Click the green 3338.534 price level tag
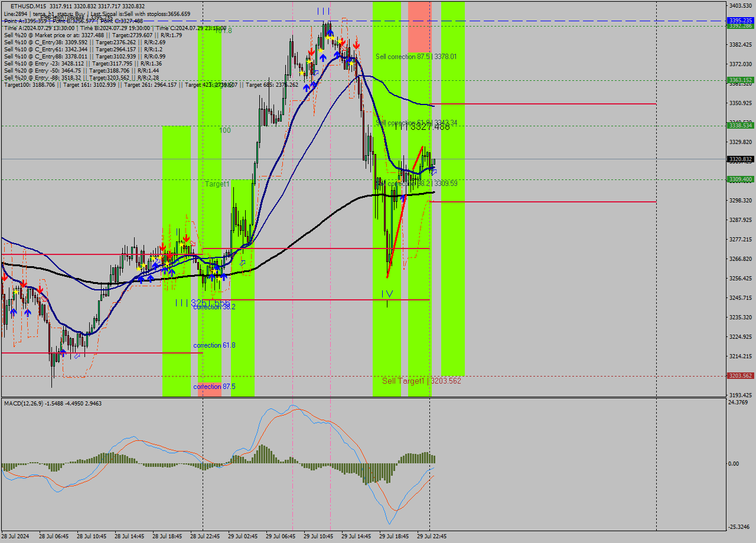This screenshot has width=756, height=543. [x=740, y=126]
